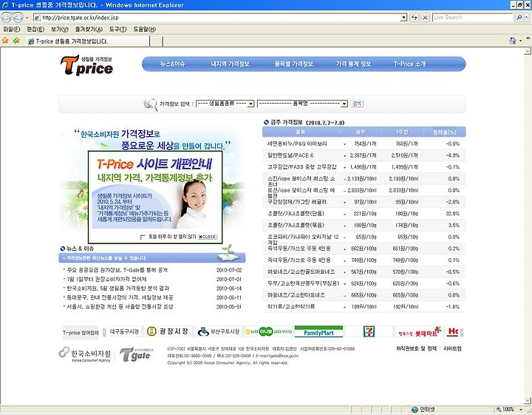Screen dimensions: 532x415
Task: Check 오늘 하루 이 창 열지 않기 checkbox
Action: [143, 237]
